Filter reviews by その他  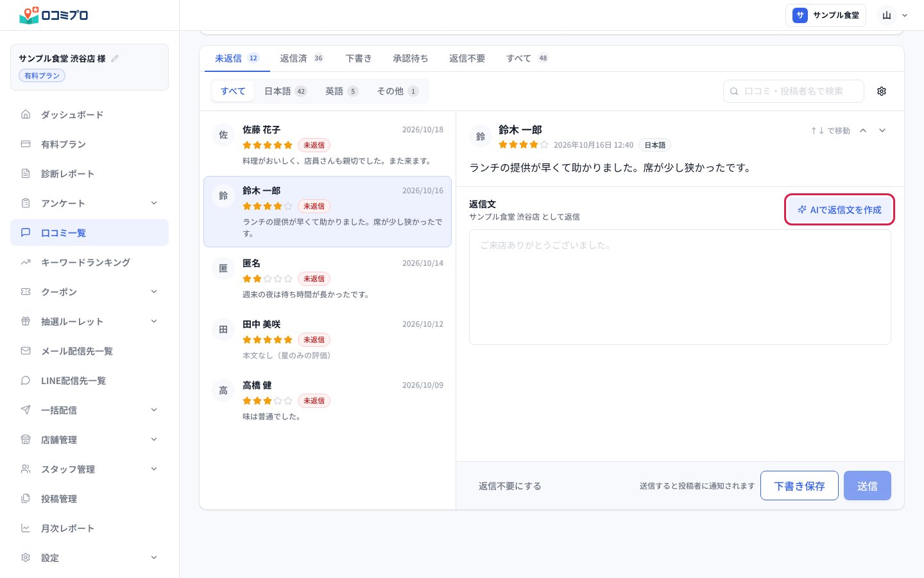pyautogui.click(x=398, y=91)
